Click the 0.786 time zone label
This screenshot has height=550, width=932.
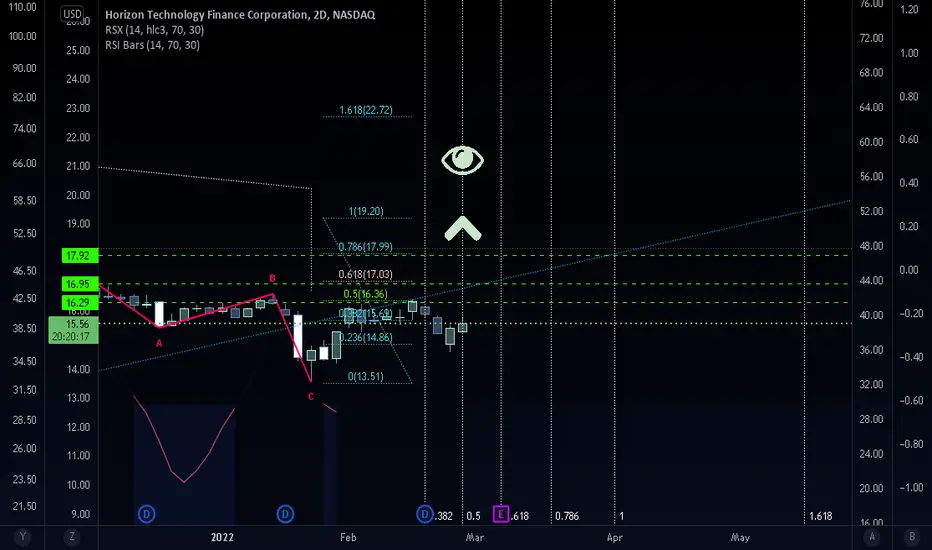[566, 516]
